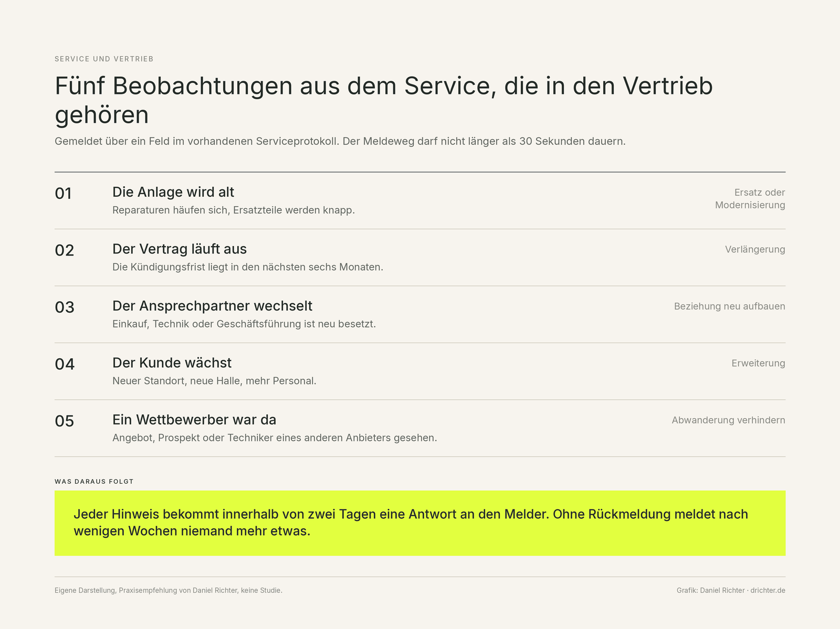Select the heading 'Die Anlage wird alt'
The height and width of the screenshot is (629, 840).
tap(173, 192)
